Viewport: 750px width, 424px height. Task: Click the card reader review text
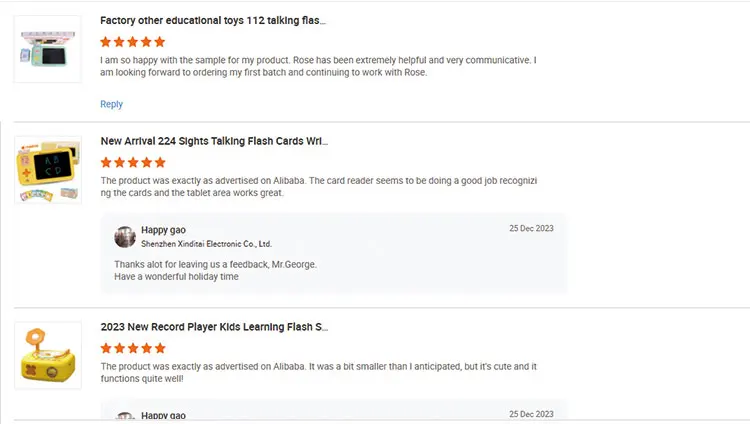pyautogui.click(x=318, y=187)
